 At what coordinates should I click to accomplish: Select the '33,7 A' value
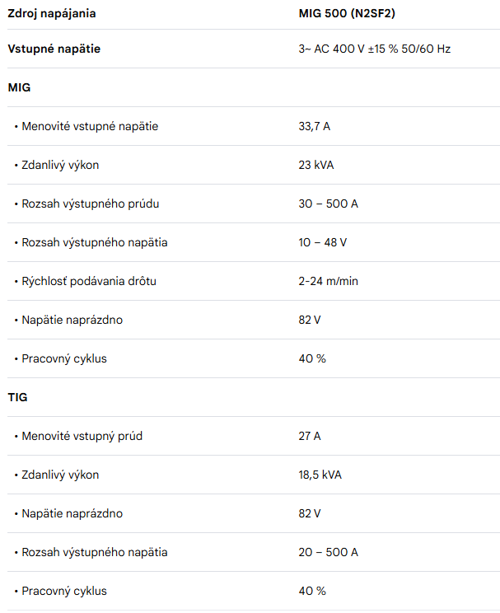coord(314,126)
